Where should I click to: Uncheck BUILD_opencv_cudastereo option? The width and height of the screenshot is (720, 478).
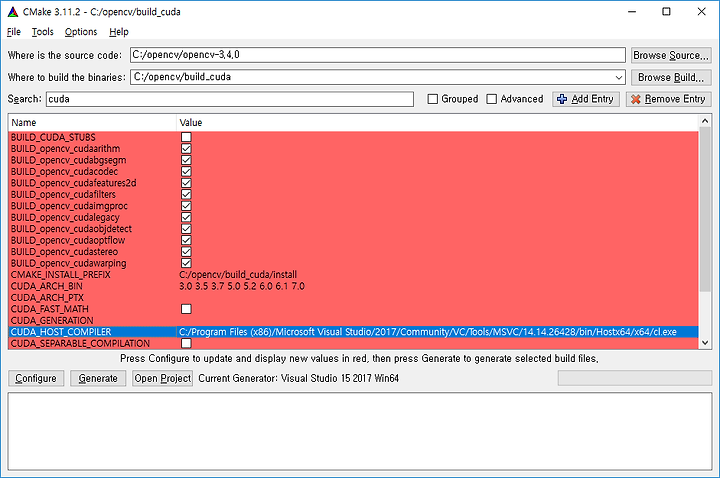[x=186, y=252]
